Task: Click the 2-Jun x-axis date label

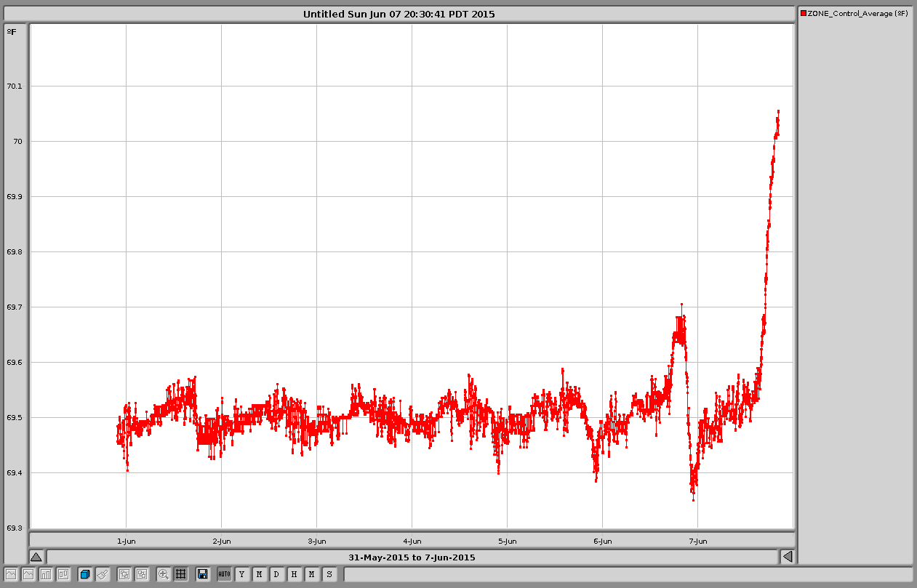Action: click(x=222, y=541)
